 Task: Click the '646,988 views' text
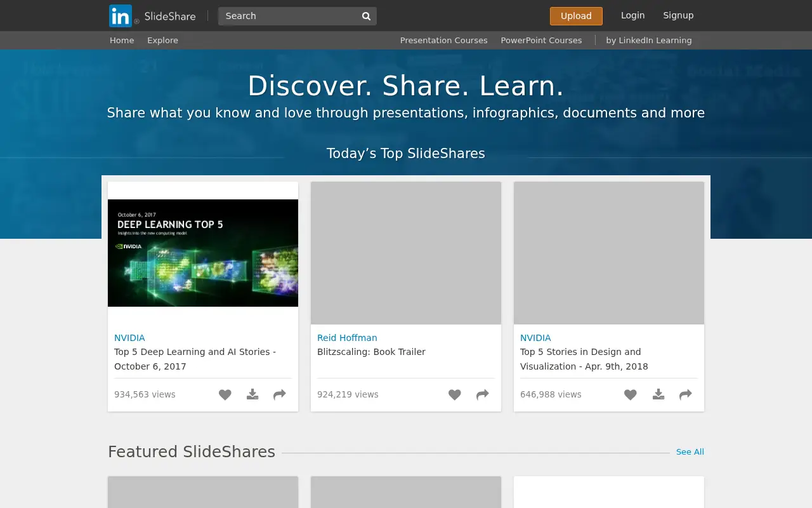pyautogui.click(x=551, y=394)
